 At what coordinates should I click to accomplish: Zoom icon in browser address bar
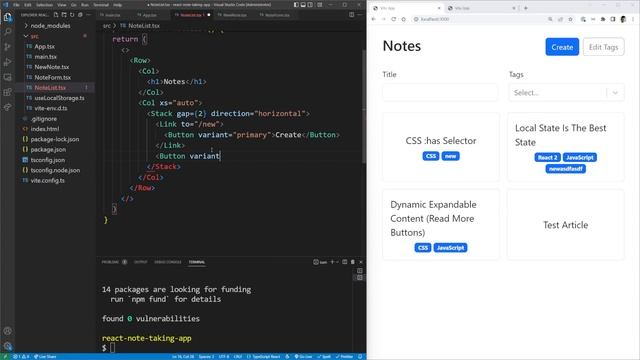point(550,19)
